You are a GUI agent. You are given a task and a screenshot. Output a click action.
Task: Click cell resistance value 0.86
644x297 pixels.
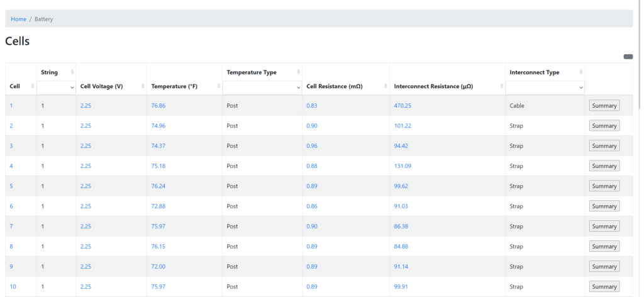click(x=312, y=206)
